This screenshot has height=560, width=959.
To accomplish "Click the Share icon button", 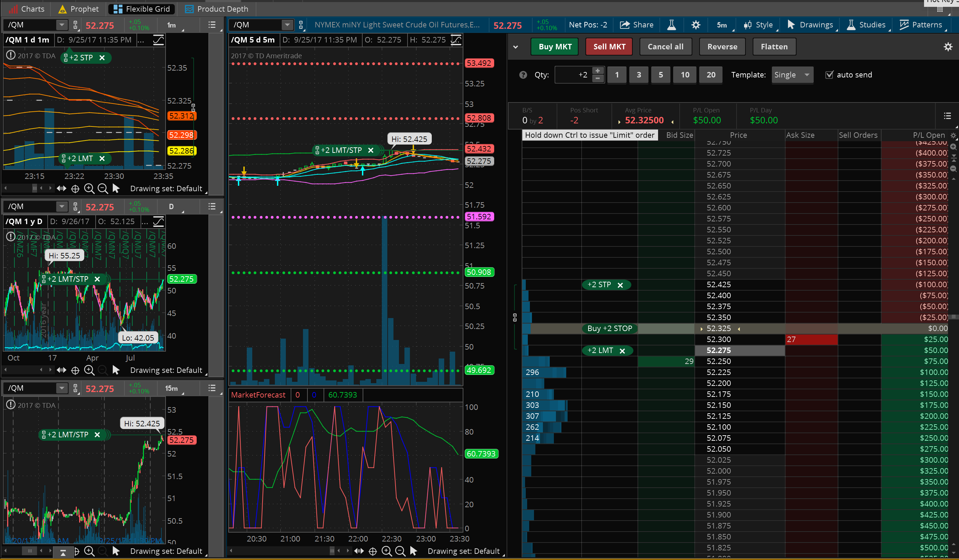I will (x=636, y=25).
